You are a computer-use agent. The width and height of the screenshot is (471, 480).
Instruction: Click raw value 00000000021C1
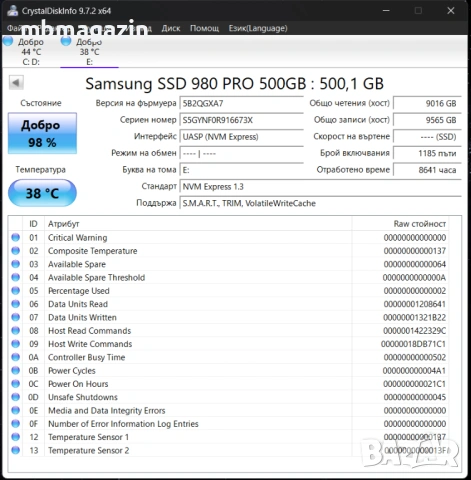pos(414,384)
